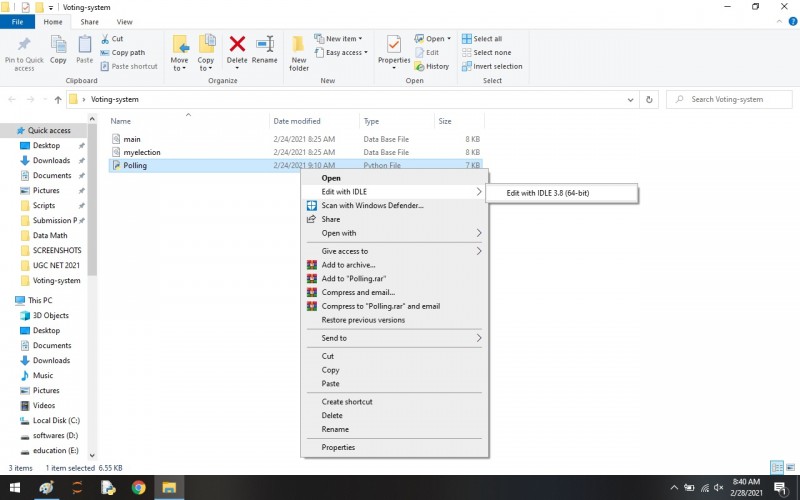Open Downloads under Quick access

(x=52, y=160)
